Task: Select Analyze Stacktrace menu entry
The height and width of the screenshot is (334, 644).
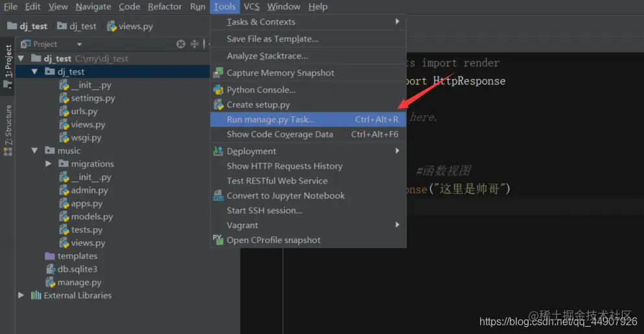Action: pyautogui.click(x=308, y=56)
